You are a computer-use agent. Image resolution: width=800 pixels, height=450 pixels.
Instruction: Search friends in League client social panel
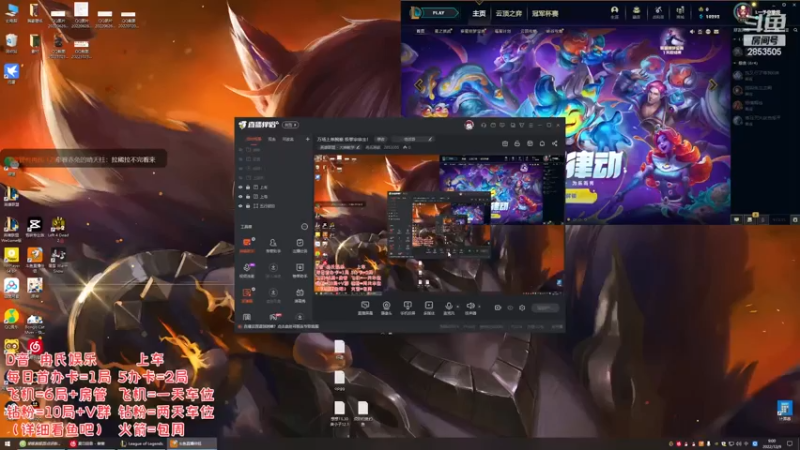795,30
